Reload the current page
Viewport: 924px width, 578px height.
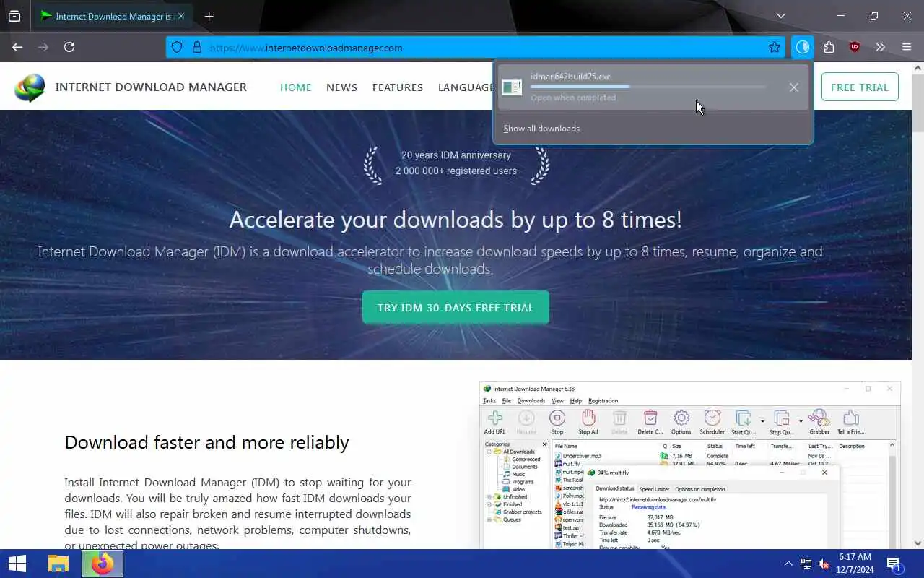[69, 47]
